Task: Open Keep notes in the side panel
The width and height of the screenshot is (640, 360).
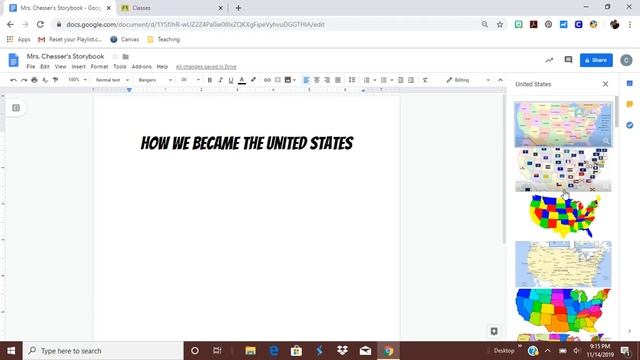Action: (x=629, y=104)
